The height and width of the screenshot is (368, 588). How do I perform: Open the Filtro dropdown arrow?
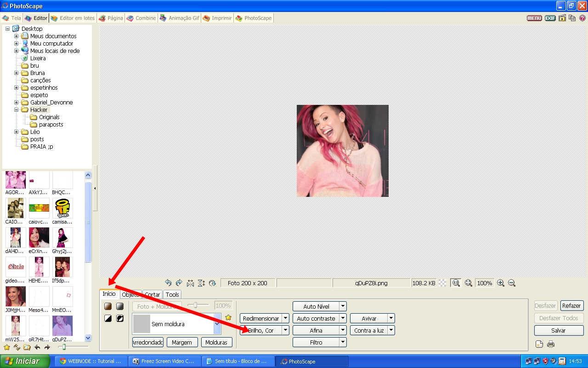[343, 342]
